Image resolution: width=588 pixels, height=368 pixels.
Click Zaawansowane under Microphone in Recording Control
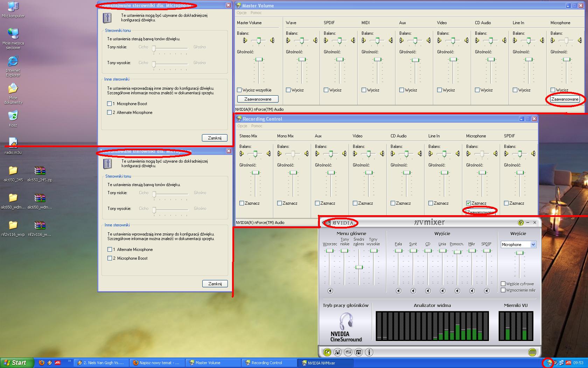(x=480, y=212)
